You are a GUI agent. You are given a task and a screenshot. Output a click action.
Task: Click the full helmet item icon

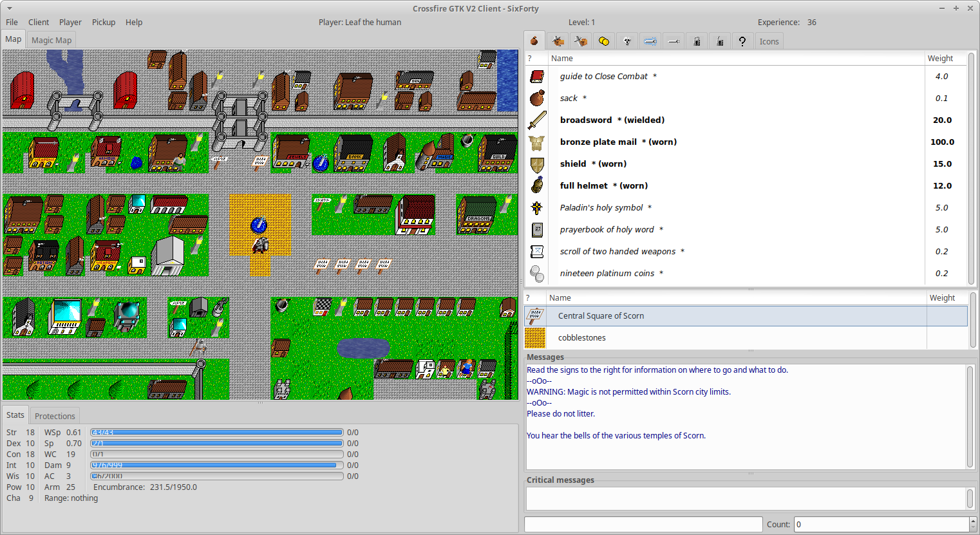(537, 185)
